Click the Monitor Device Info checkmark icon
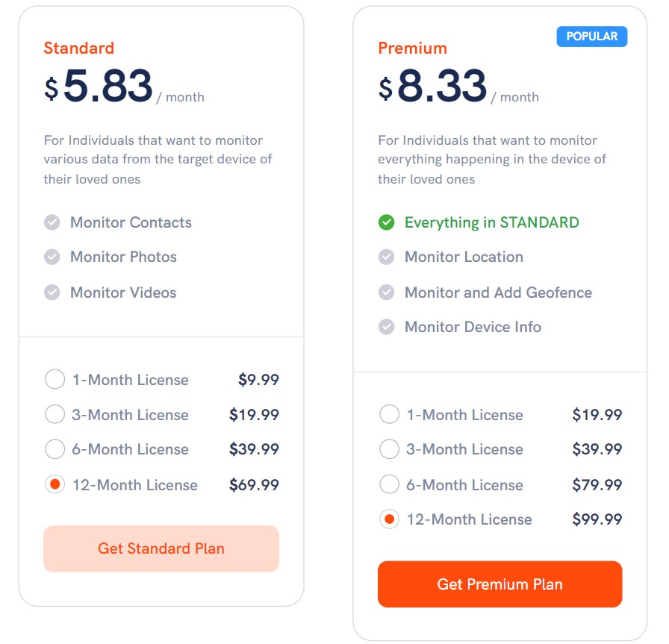This screenshot has height=644, width=669. tap(387, 327)
